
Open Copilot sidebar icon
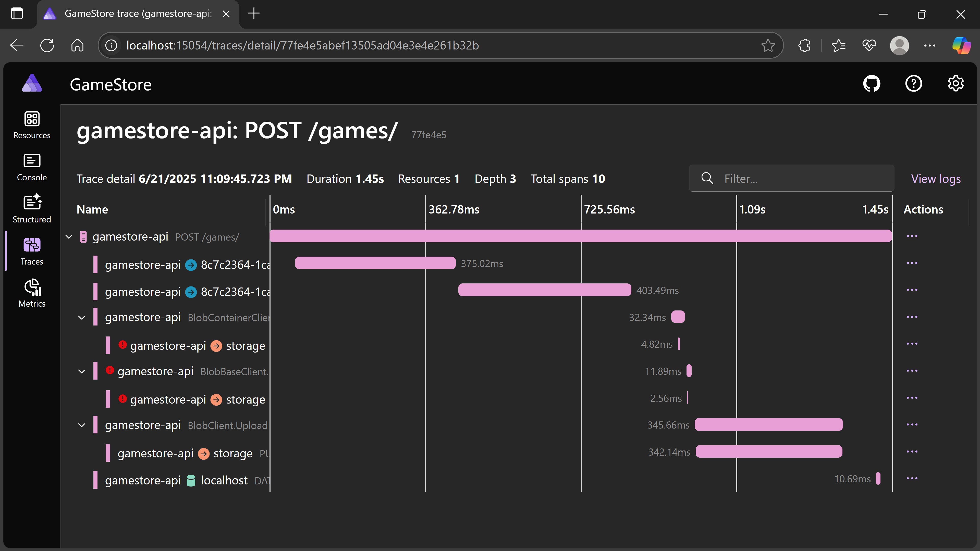pos(961,46)
